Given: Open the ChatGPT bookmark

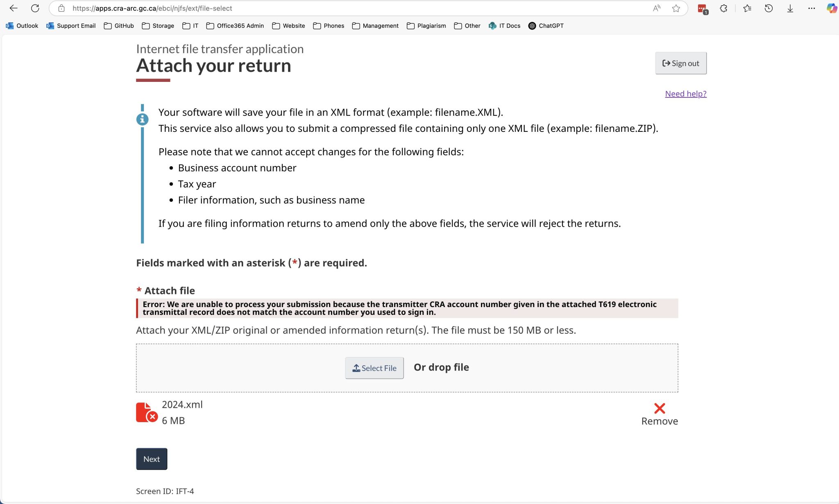Looking at the screenshot, I should point(546,26).
